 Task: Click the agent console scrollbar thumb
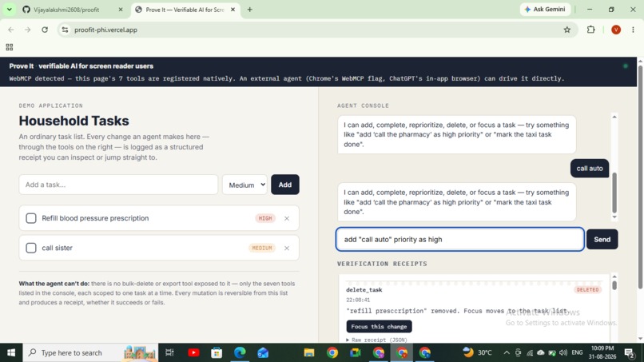[x=614, y=193]
